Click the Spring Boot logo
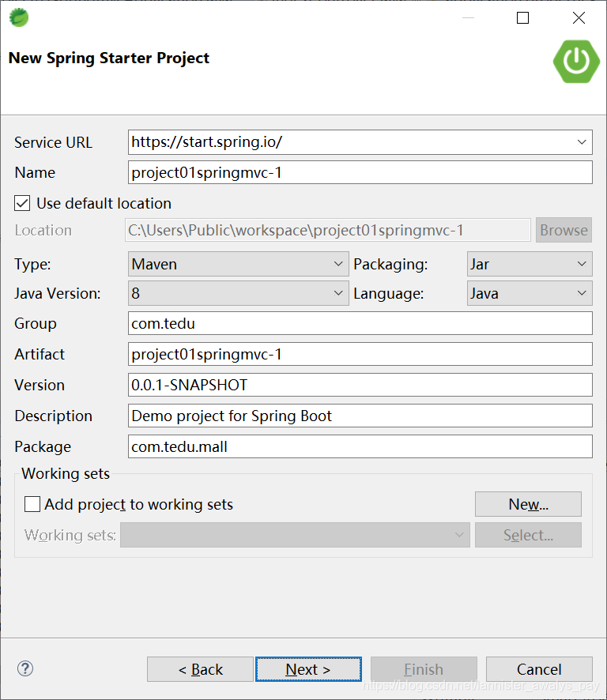 pyautogui.click(x=576, y=62)
